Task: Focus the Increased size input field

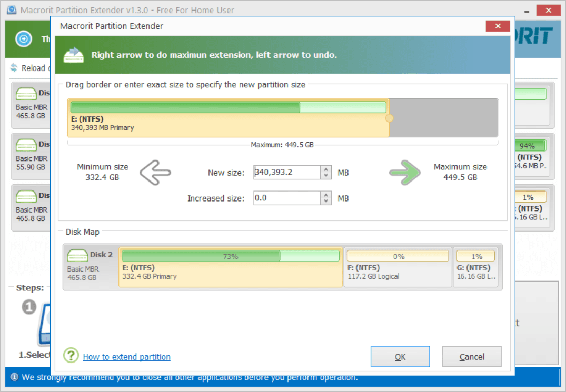Action: point(286,198)
